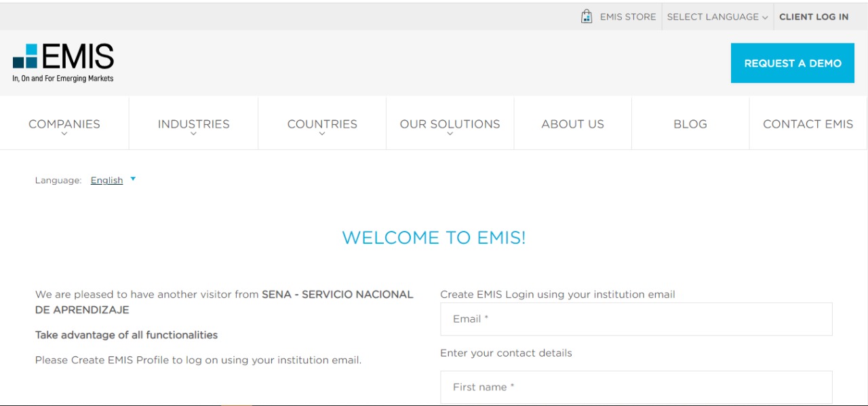Open the INDUSTRIES menu
Screen dimensions: 868x406
[193, 124]
